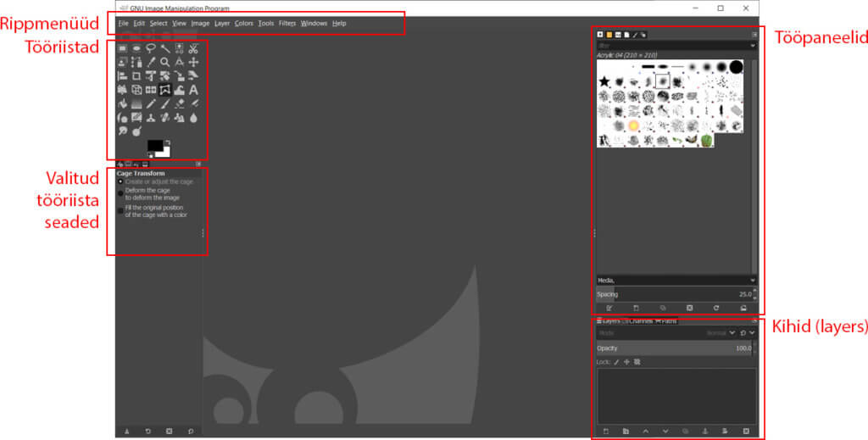Lower layer with down chevron button
The image size is (868, 440).
click(x=665, y=432)
